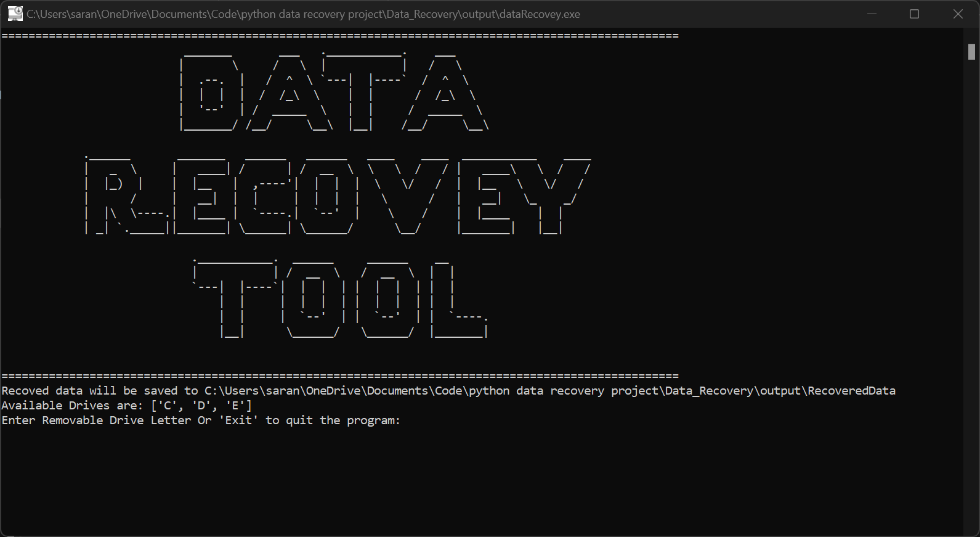980x537 pixels.
Task: Click the 'E' drive in available drives
Action: pos(238,406)
